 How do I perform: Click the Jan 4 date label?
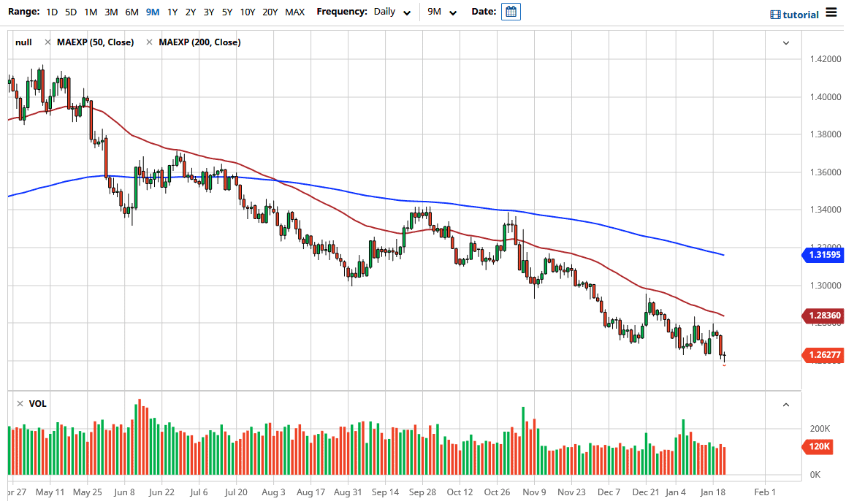[x=676, y=492]
